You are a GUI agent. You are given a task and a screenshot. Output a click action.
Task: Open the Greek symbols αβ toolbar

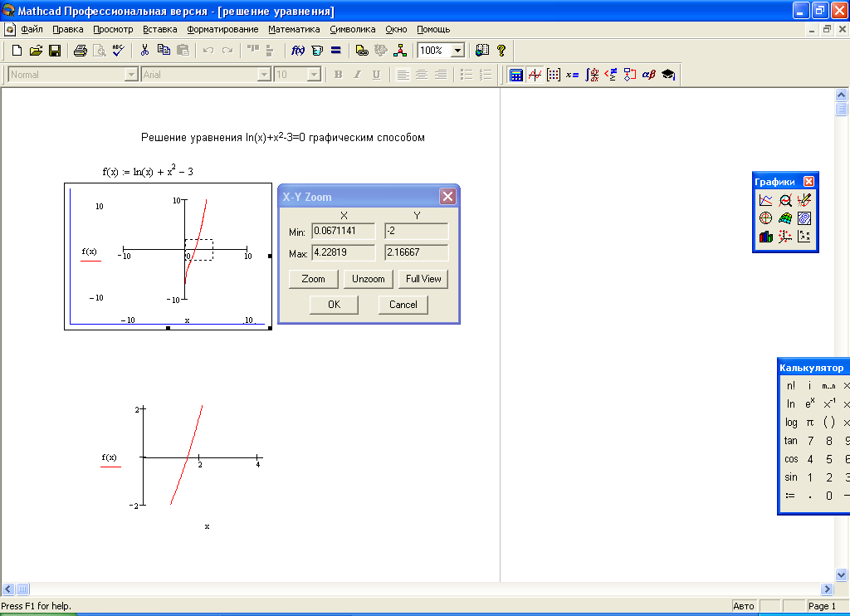coord(649,75)
